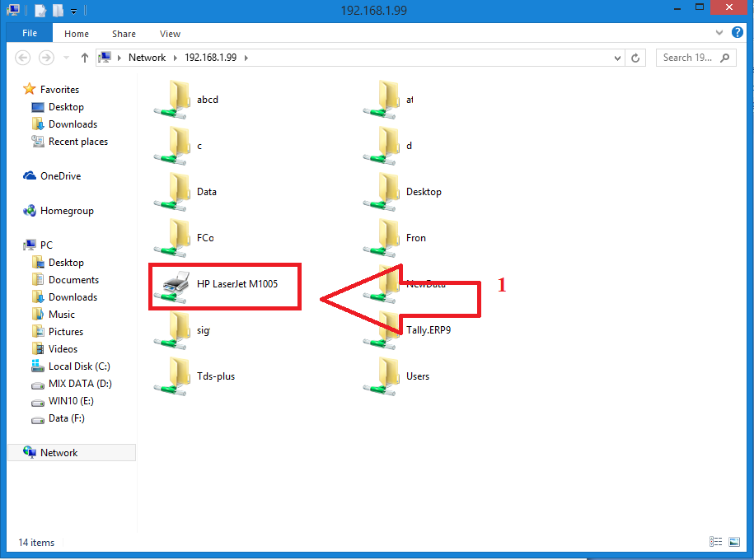The width and height of the screenshot is (754, 560).
Task: Switch to the View ribbon tab
Action: pyautogui.click(x=170, y=34)
